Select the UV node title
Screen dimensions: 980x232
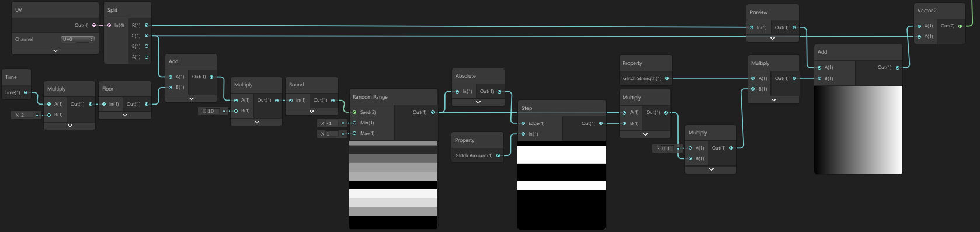point(19,10)
